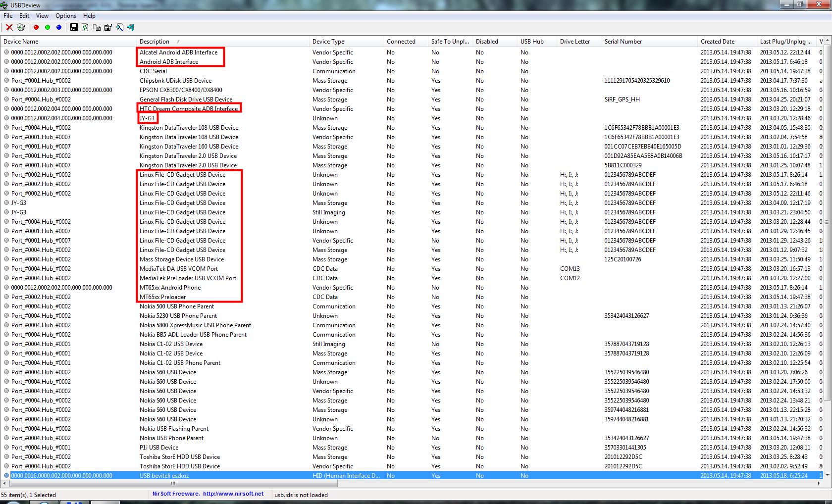
Task: Sort by the Drive Letter column header
Action: click(x=579, y=42)
